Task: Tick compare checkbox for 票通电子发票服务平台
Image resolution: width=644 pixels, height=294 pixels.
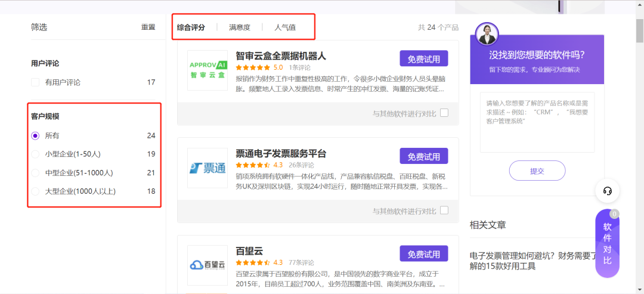Action: [x=444, y=211]
